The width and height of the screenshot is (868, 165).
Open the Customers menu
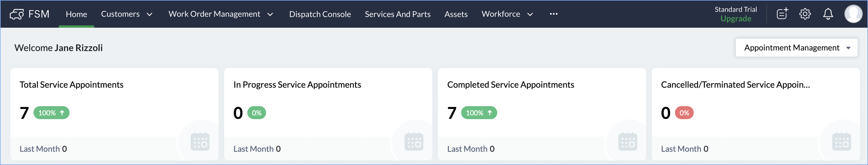click(120, 14)
